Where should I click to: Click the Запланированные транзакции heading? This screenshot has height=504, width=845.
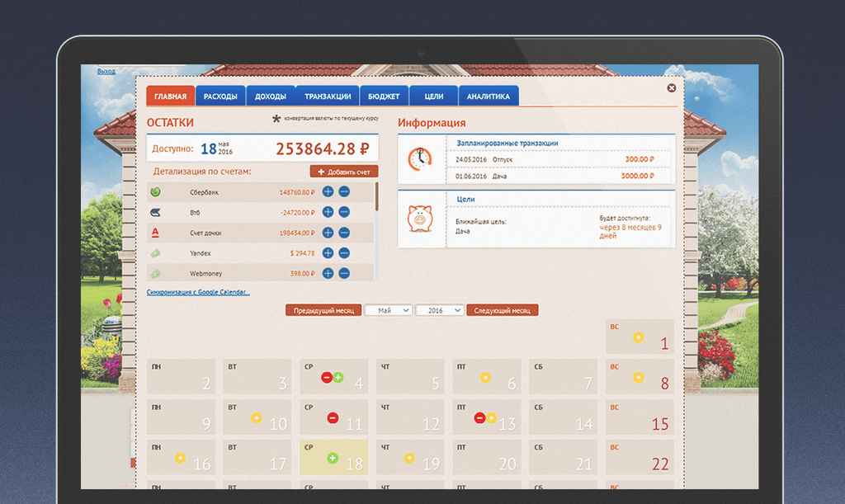tap(507, 144)
